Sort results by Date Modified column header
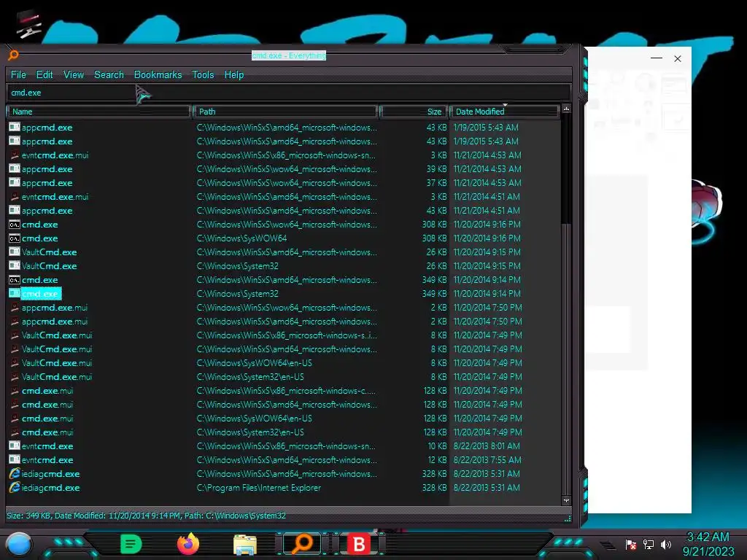The height and width of the screenshot is (560, 747). click(x=504, y=112)
